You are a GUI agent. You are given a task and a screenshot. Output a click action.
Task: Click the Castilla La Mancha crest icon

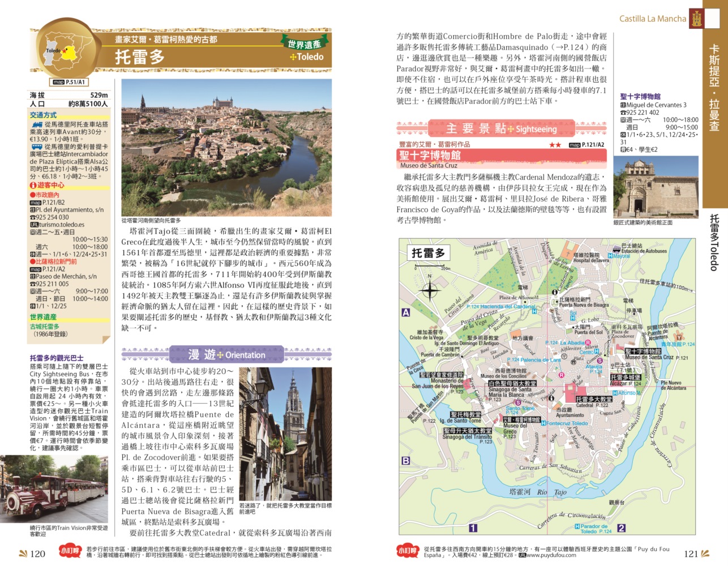pos(696,19)
